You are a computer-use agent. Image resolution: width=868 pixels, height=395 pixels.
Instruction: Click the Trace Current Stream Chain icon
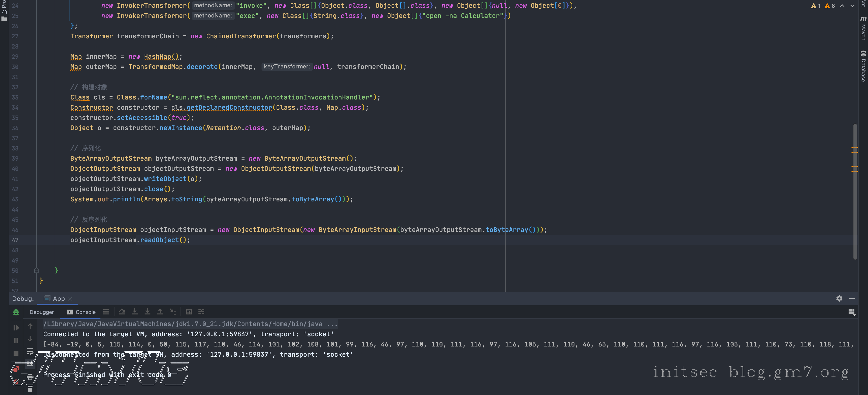[x=202, y=312]
